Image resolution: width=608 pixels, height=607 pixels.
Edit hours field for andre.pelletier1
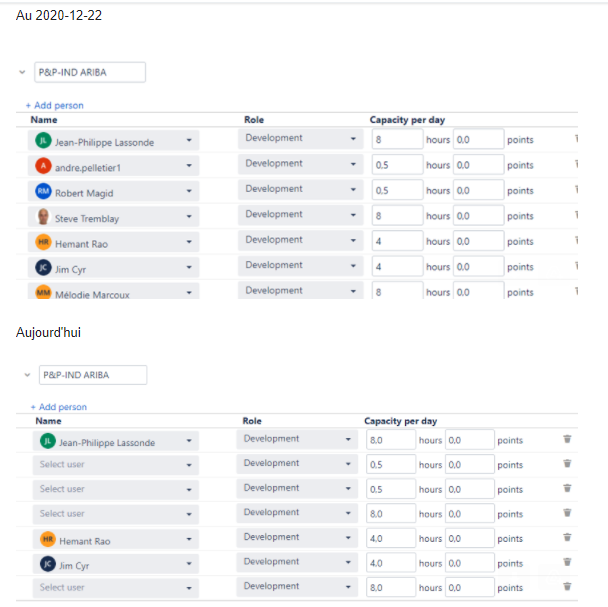[397, 165]
